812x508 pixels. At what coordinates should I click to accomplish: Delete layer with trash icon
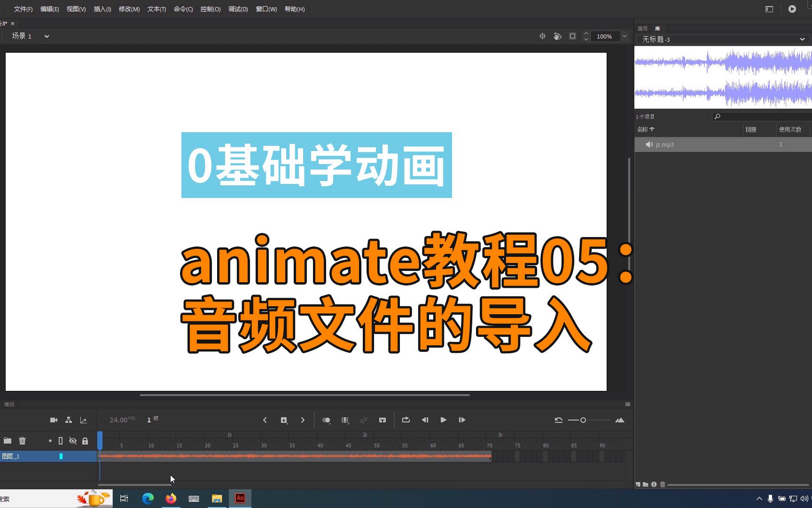pyautogui.click(x=22, y=441)
